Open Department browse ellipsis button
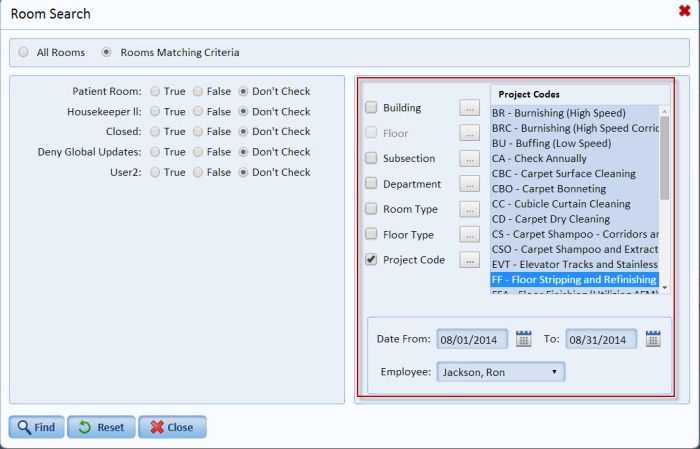The width and height of the screenshot is (700, 449). (470, 184)
